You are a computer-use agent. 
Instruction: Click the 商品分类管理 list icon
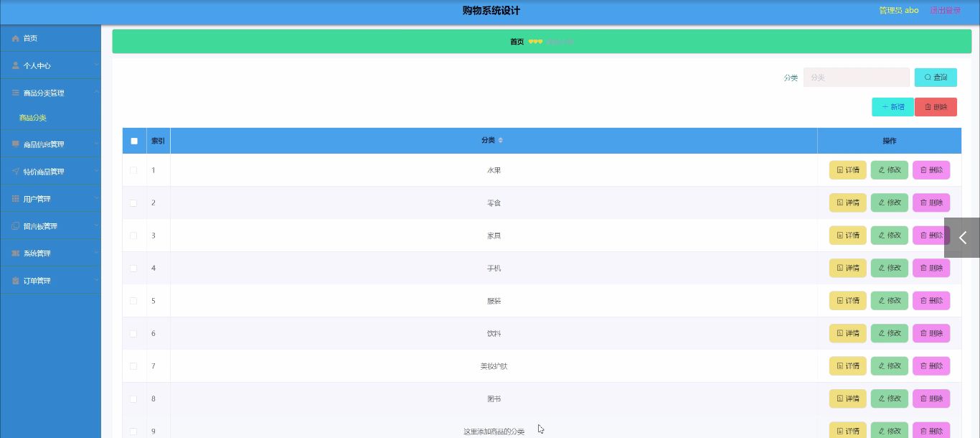click(14, 93)
